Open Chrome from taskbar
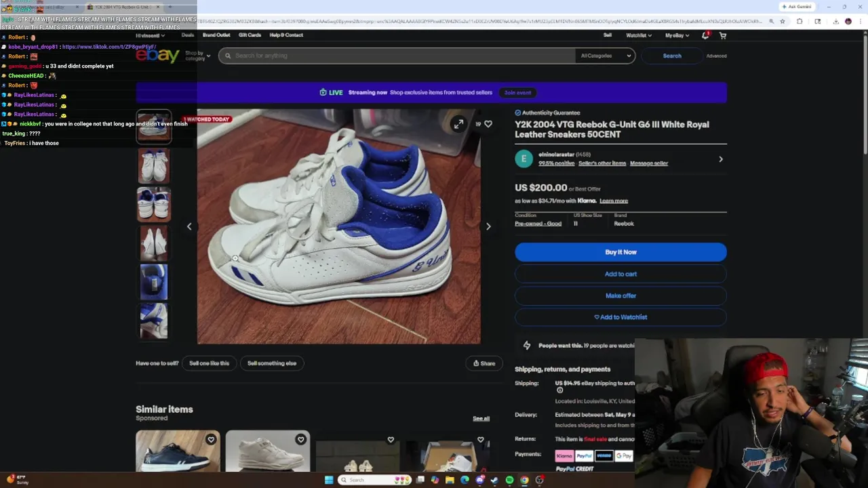 pyautogui.click(x=524, y=480)
